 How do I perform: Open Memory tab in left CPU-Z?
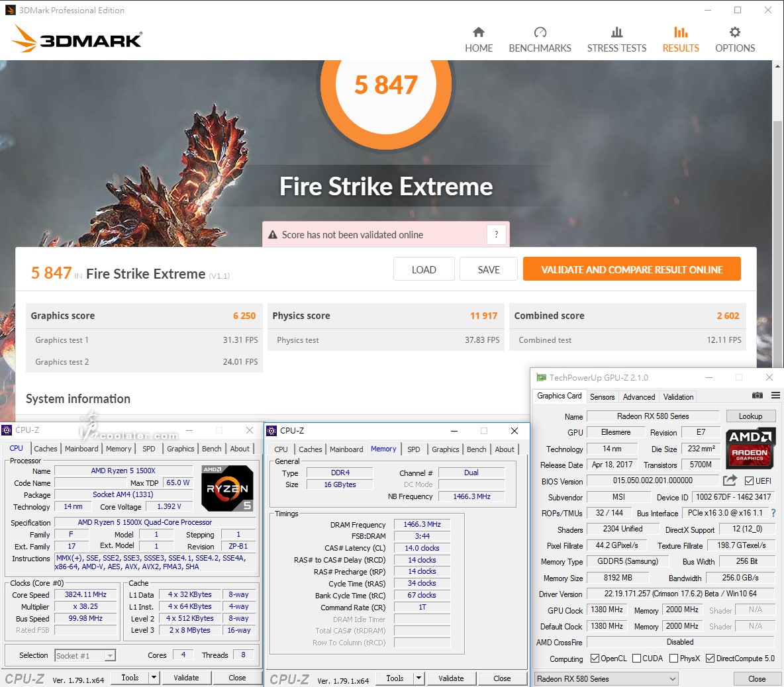point(119,449)
